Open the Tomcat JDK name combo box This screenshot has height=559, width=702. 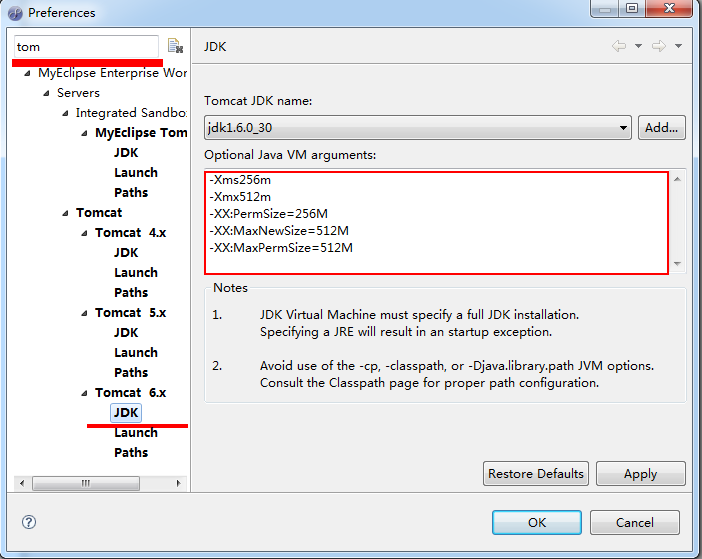pyautogui.click(x=418, y=128)
